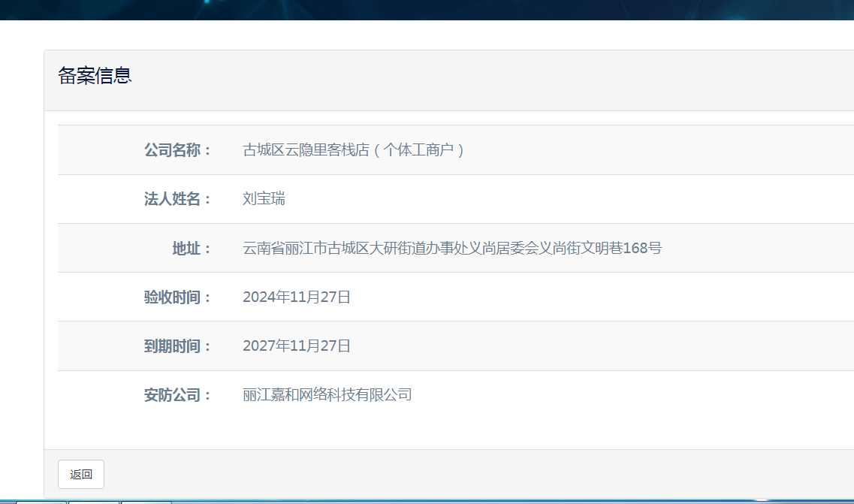Click the address text ending in 文明巷168号
Viewport: 854px width, 504px height.
(451, 248)
